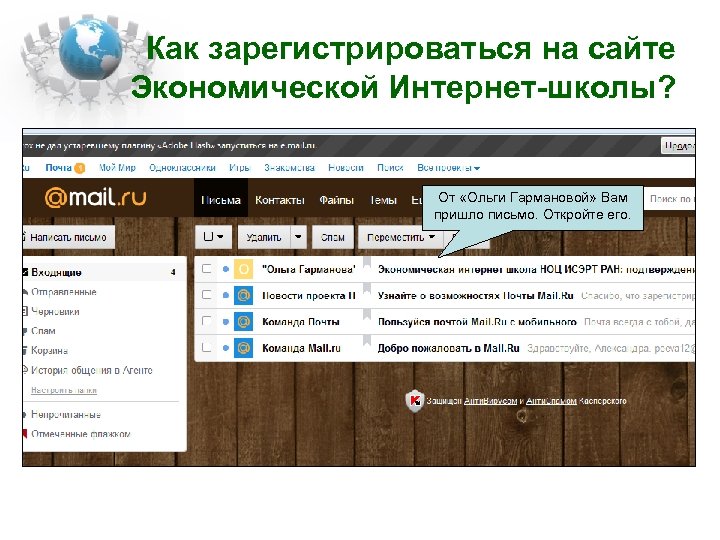Click Команда Mail.ru sender avatar icon

point(243,348)
